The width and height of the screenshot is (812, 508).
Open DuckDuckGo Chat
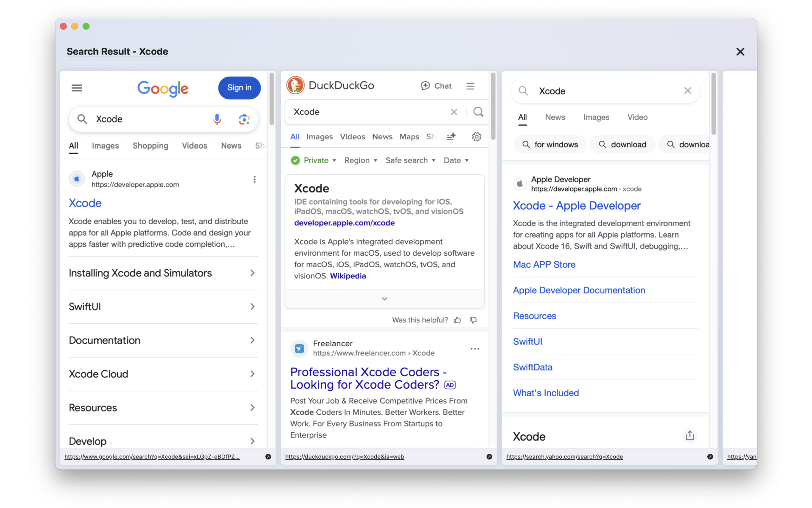coord(436,86)
